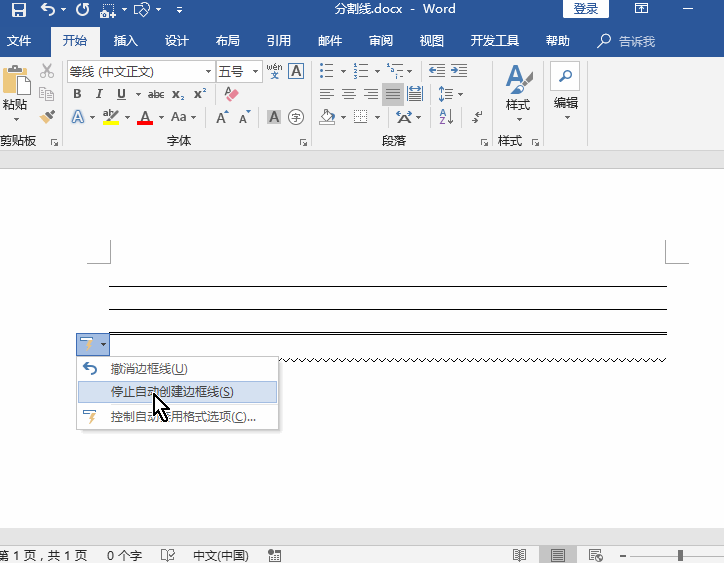
Task: Cut the selection with the scissors icon
Action: click(47, 71)
